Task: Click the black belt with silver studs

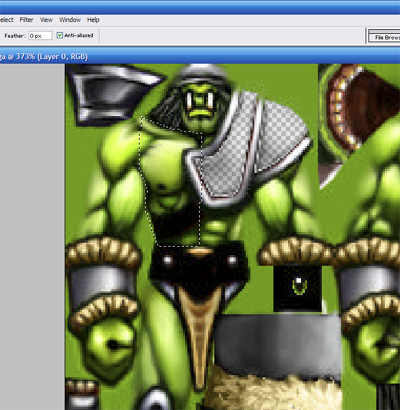Action: pyautogui.click(x=199, y=267)
